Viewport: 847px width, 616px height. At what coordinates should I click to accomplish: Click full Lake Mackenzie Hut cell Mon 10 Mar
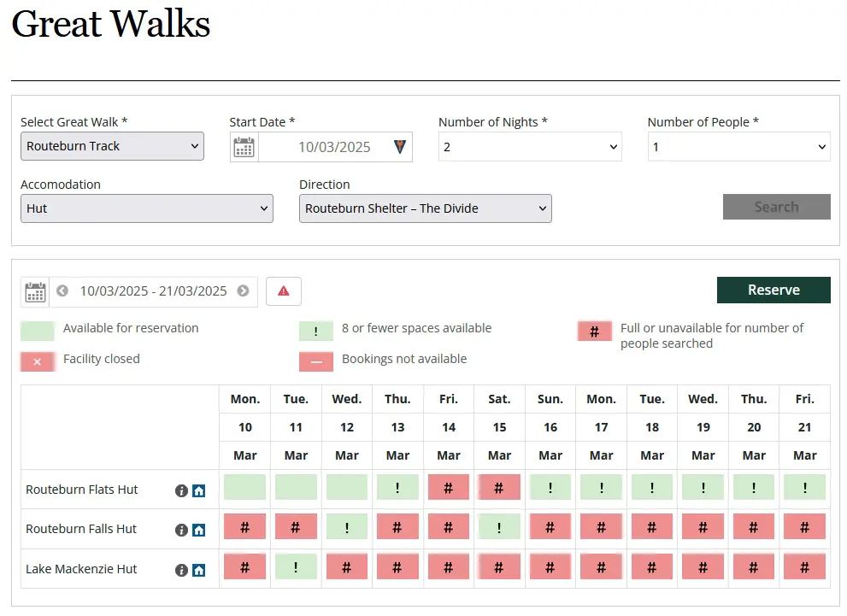pos(244,566)
